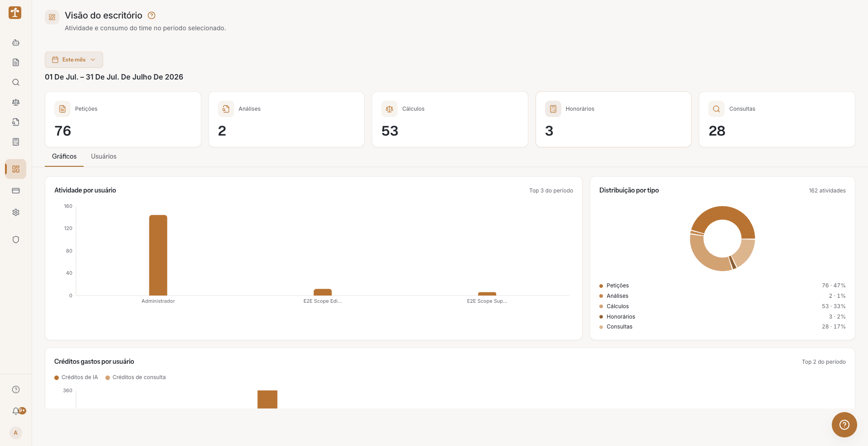Open the settings gear in the sidebar
868x446 pixels.
click(16, 212)
